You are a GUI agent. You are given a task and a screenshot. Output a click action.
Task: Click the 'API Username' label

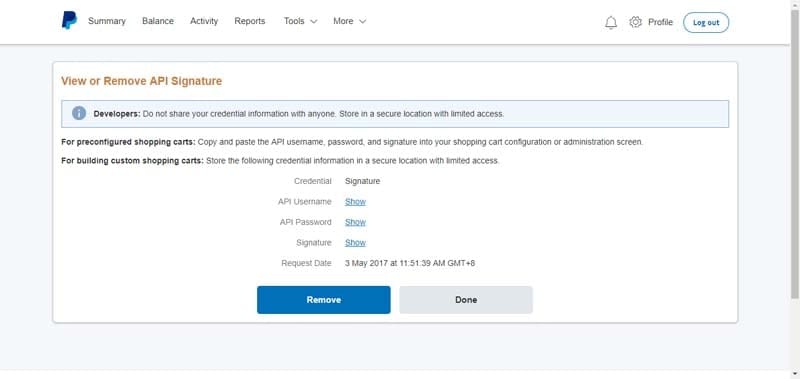click(x=305, y=201)
